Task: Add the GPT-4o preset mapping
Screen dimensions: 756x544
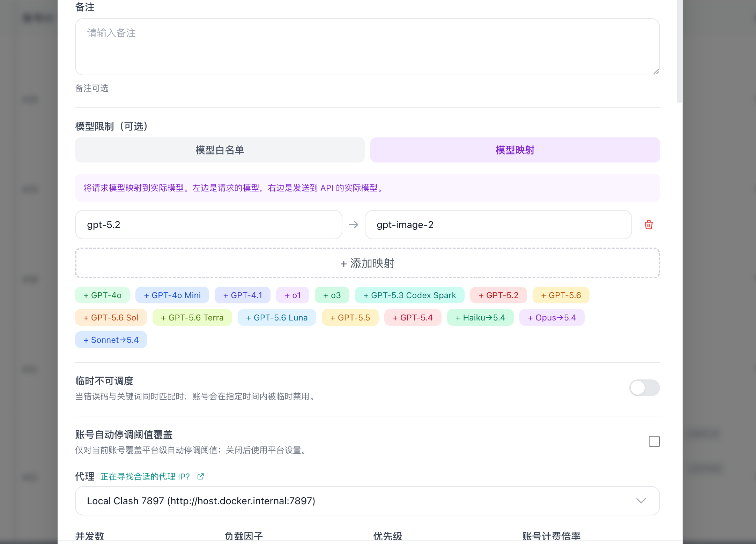Action: 102,295
